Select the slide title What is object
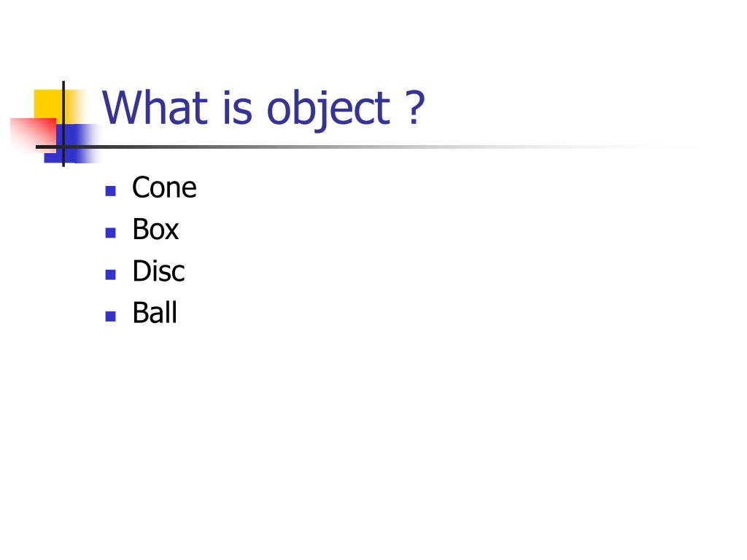The width and height of the screenshot is (747, 560). 263,108
